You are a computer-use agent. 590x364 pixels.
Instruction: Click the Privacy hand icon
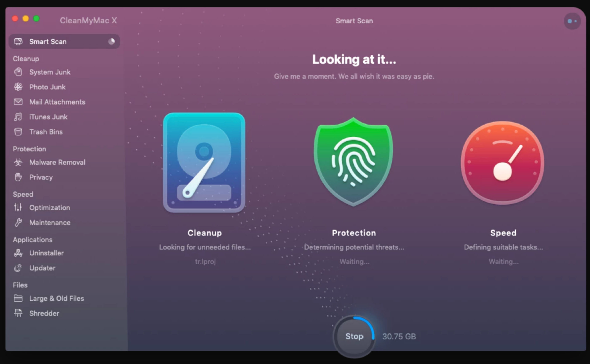pos(18,177)
